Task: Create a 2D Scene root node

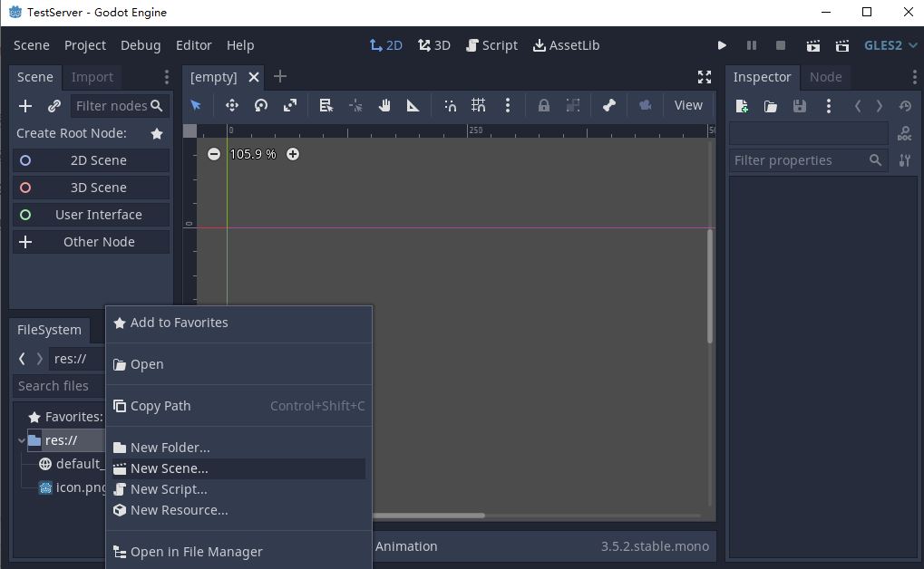Action: point(92,160)
